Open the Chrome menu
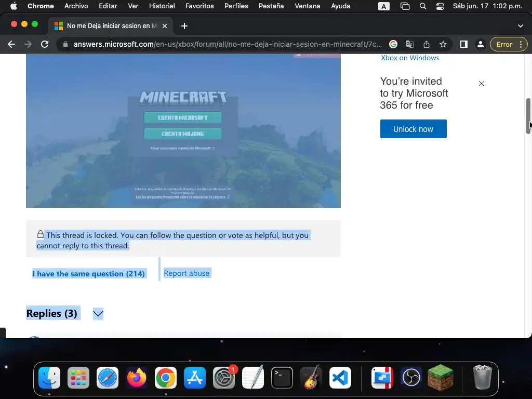Image resolution: width=532 pixels, height=399 pixels. [x=41, y=6]
